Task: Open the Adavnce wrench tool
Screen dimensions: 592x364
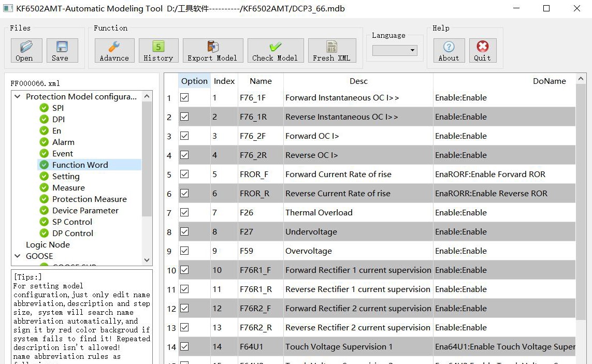Action: click(x=114, y=50)
